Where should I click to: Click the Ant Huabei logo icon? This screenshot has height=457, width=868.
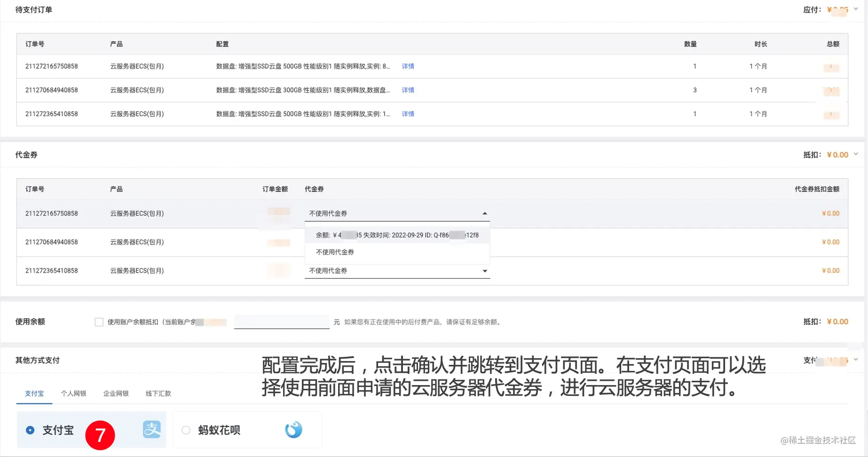click(x=293, y=429)
